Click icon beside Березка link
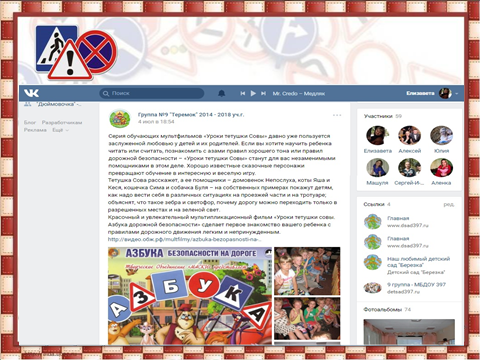 tap(372, 262)
